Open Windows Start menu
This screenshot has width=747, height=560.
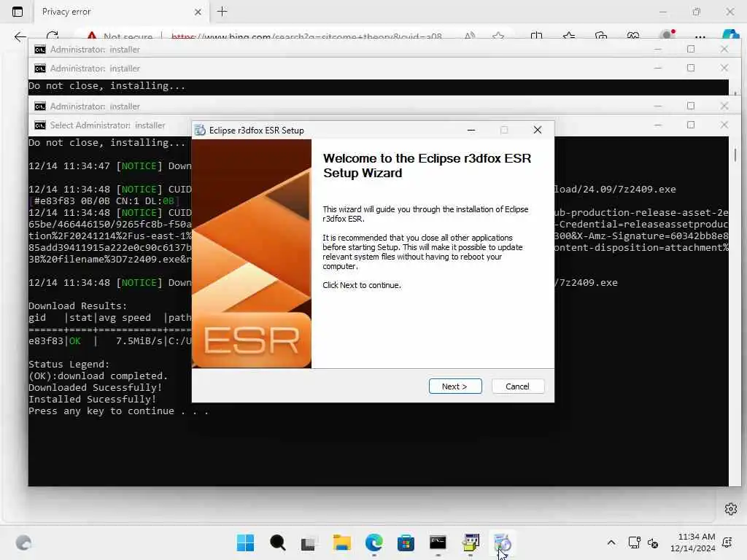245,542
